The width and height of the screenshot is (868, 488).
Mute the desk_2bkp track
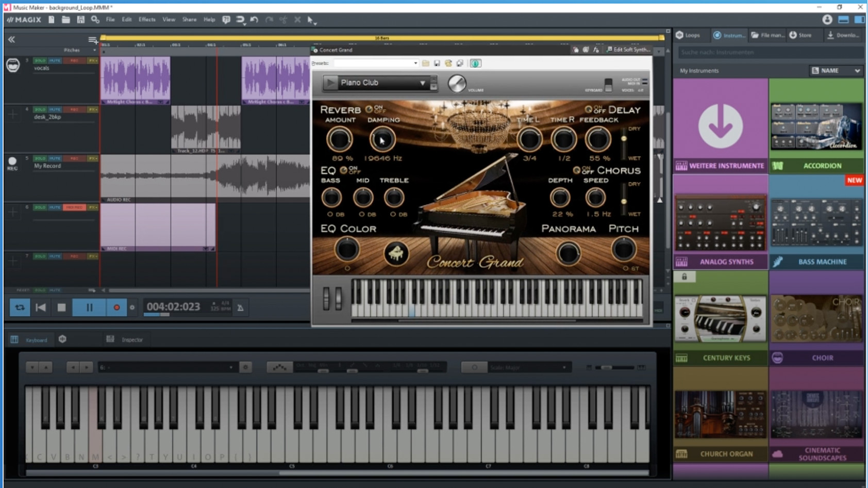click(x=55, y=109)
